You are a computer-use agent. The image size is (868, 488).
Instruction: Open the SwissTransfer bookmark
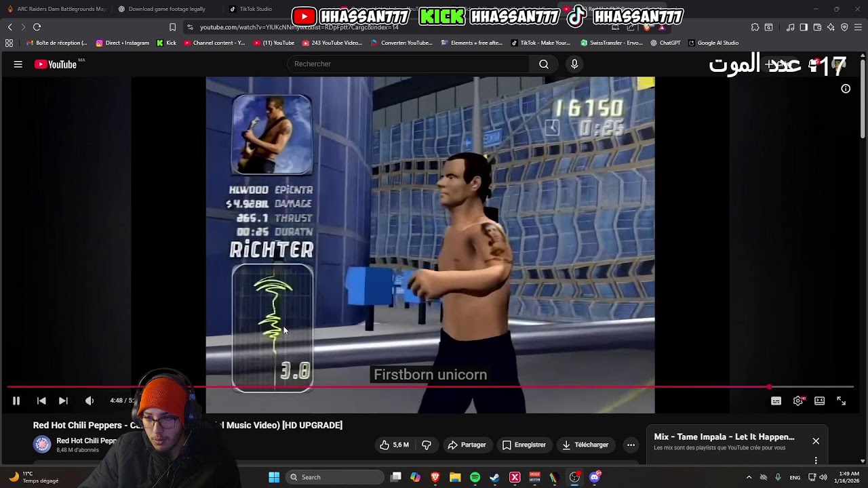coord(611,43)
